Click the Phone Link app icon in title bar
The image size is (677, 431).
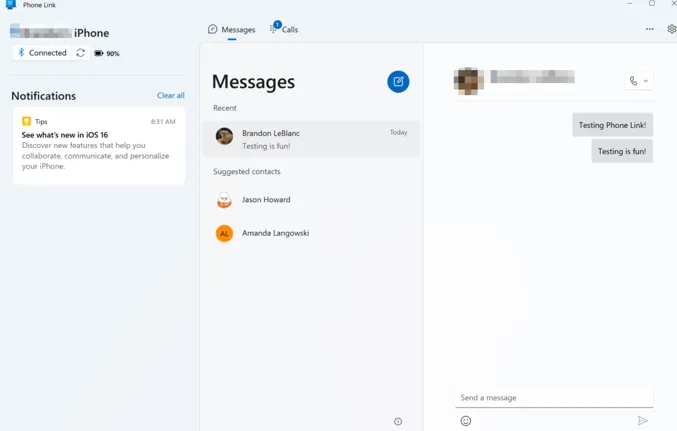[11, 4]
